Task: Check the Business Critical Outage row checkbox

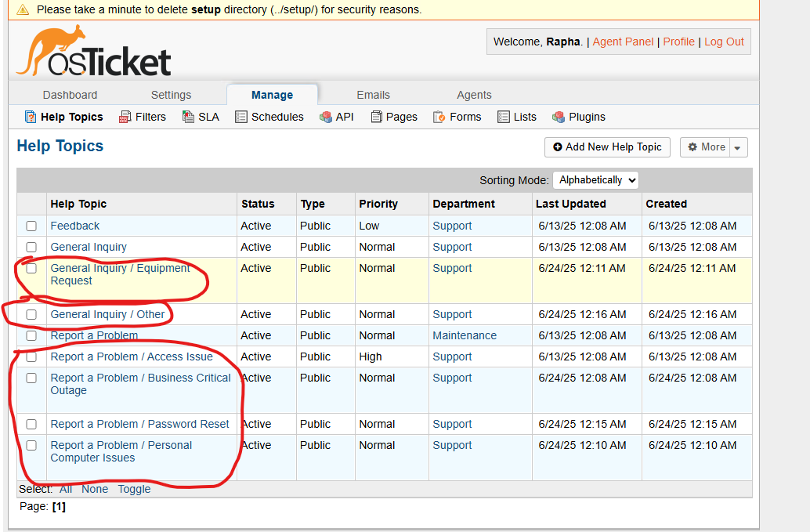Action: point(31,378)
